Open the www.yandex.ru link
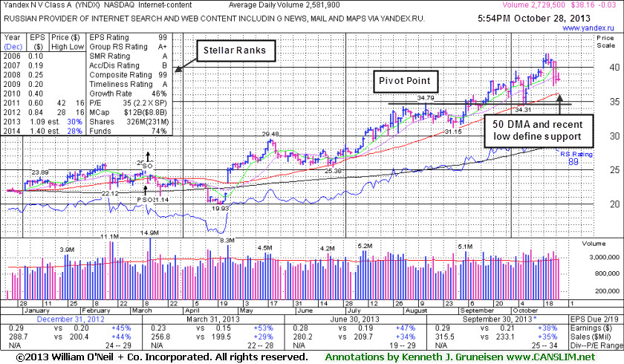 pyautogui.click(x=588, y=28)
